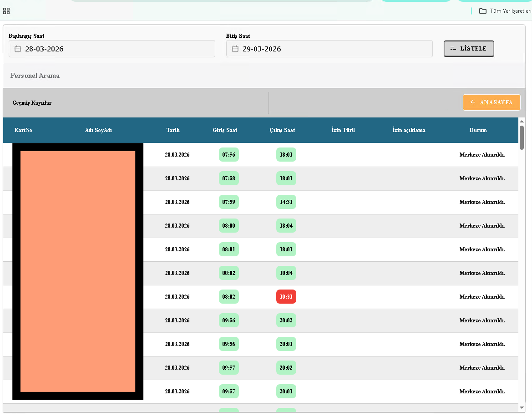Return home via the ANASAYFA button
This screenshot has height=417, width=532.
pos(491,102)
